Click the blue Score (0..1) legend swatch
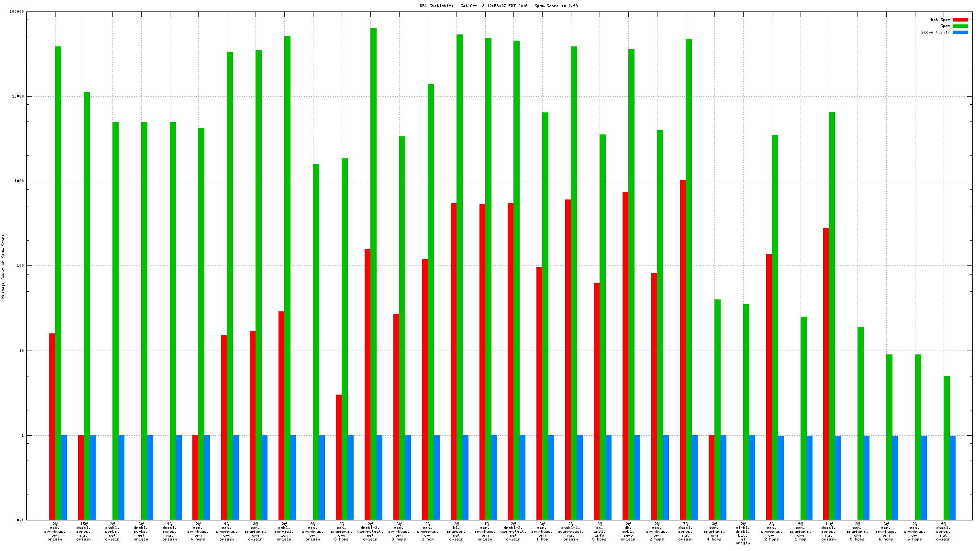Image resolution: width=980 pixels, height=551 pixels. 960,33
